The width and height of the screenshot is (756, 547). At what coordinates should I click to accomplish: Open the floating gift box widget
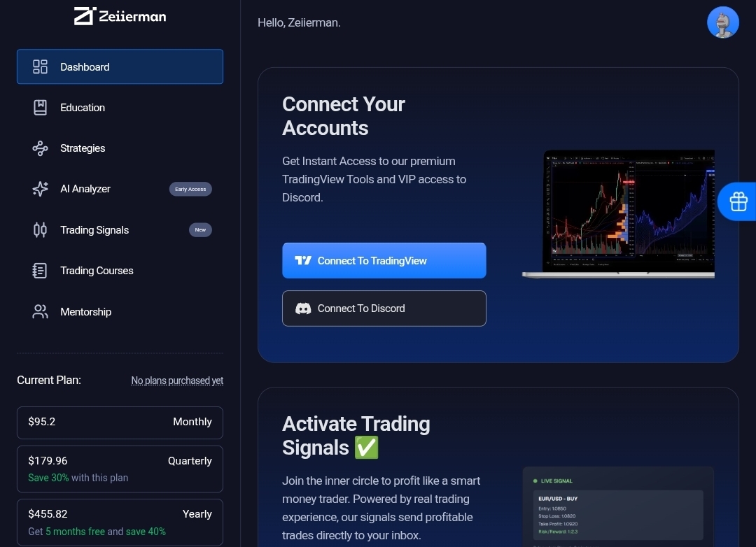coord(738,201)
